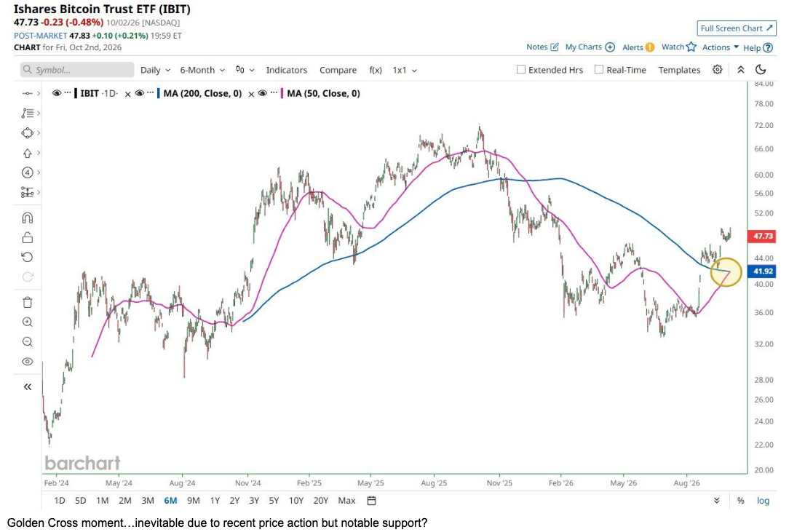Zoom in on the chart
The height and width of the screenshot is (532, 805).
tap(27, 322)
